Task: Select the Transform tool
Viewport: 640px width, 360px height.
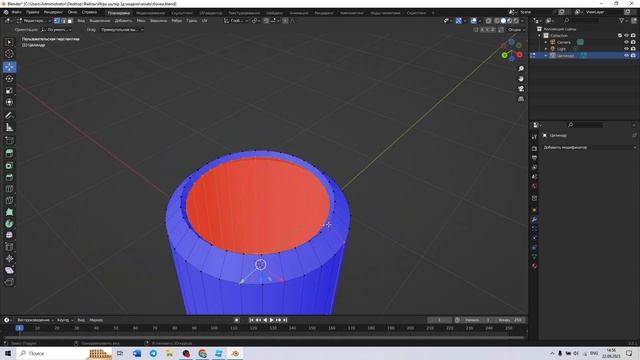Action: tap(9, 102)
